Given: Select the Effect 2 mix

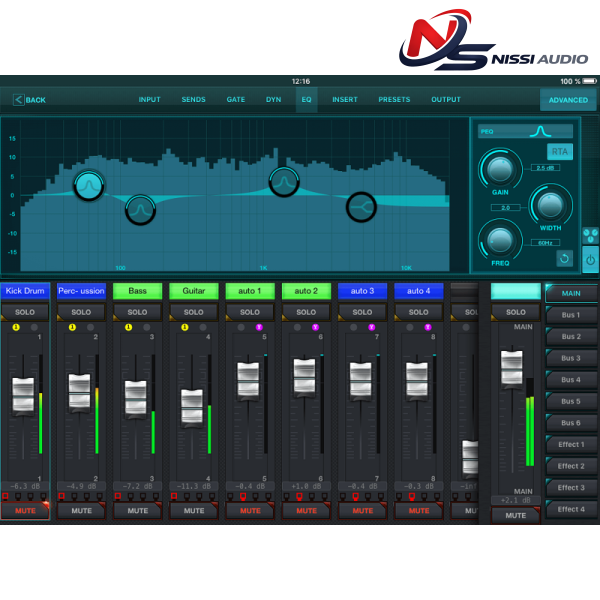Looking at the screenshot, I should click(x=570, y=466).
